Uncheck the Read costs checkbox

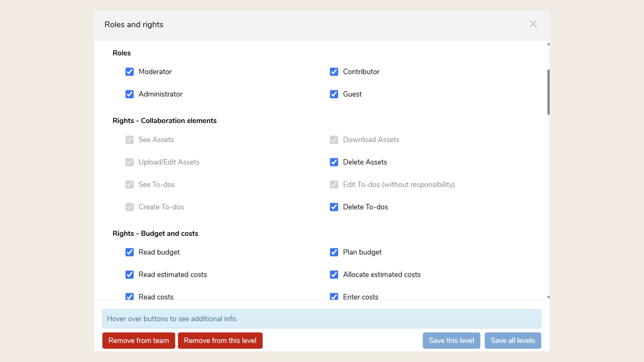point(129,296)
